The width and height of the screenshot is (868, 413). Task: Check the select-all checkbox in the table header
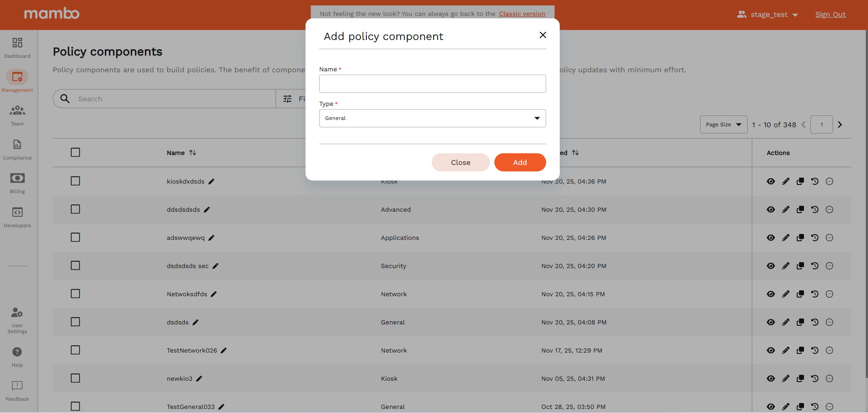[75, 152]
